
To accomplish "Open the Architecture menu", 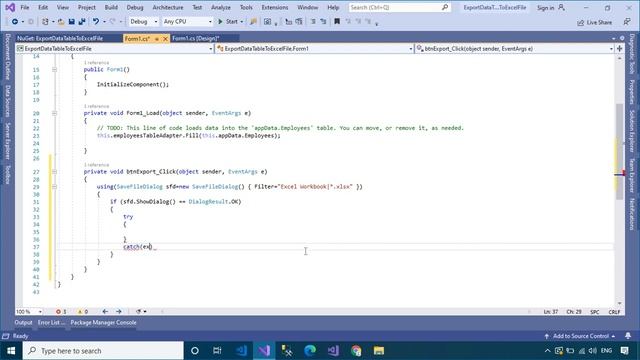I will pyautogui.click(x=168, y=7).
